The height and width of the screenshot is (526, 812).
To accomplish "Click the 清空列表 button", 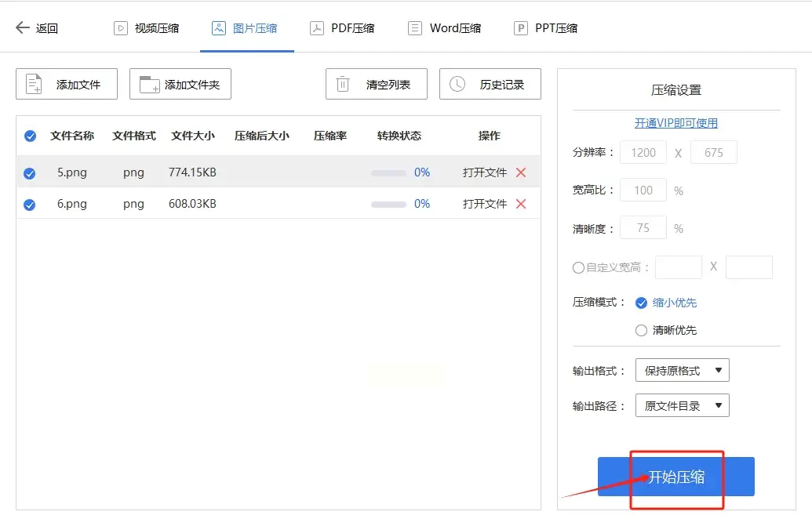I will coord(377,84).
